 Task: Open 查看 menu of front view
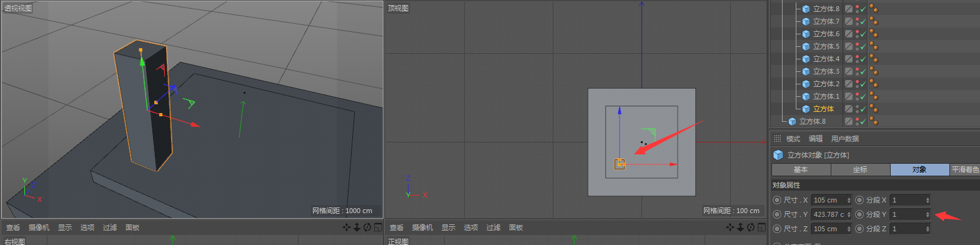pos(397,227)
